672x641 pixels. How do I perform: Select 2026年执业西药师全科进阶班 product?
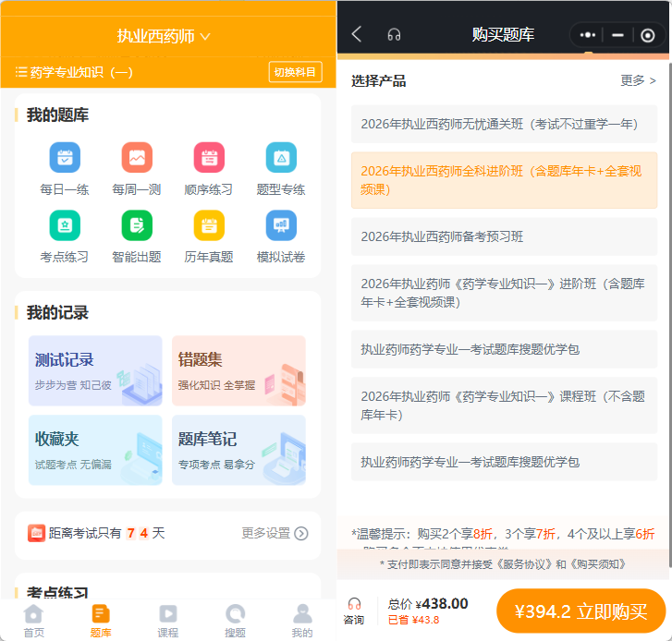(504, 180)
